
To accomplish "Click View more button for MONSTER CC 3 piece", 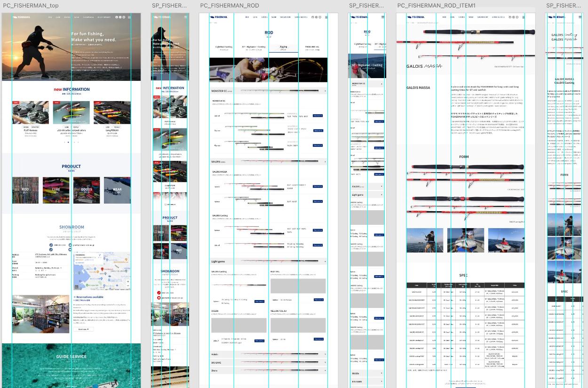I will (318, 130).
